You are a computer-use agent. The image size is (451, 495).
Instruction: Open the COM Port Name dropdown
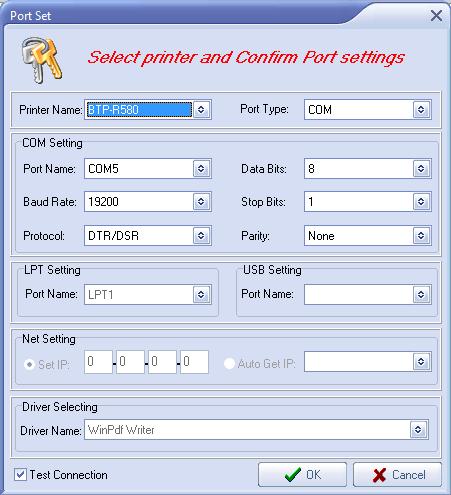[x=201, y=169]
